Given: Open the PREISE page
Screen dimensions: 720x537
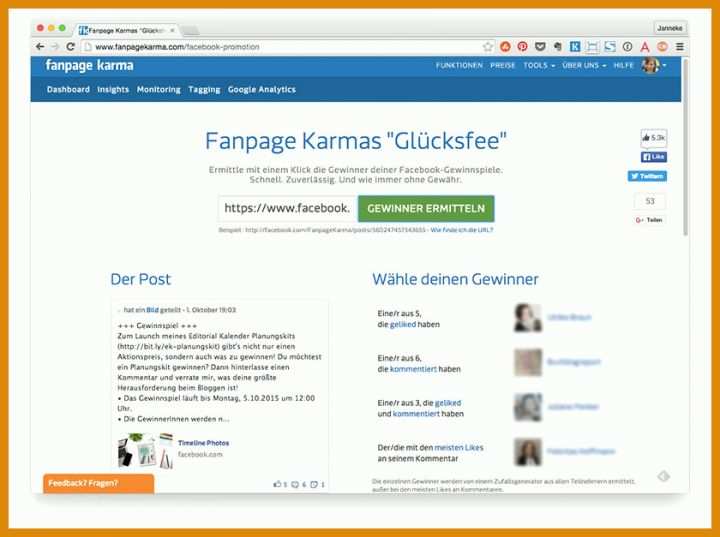Looking at the screenshot, I should [503, 66].
